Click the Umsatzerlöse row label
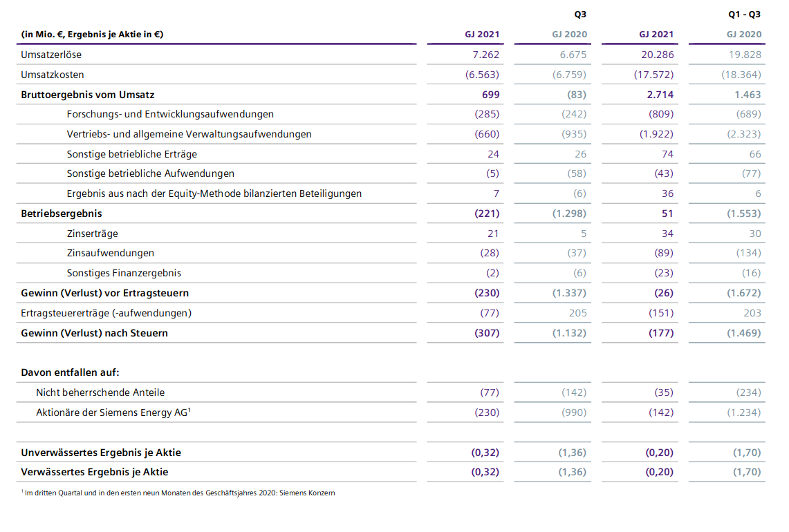 51,55
